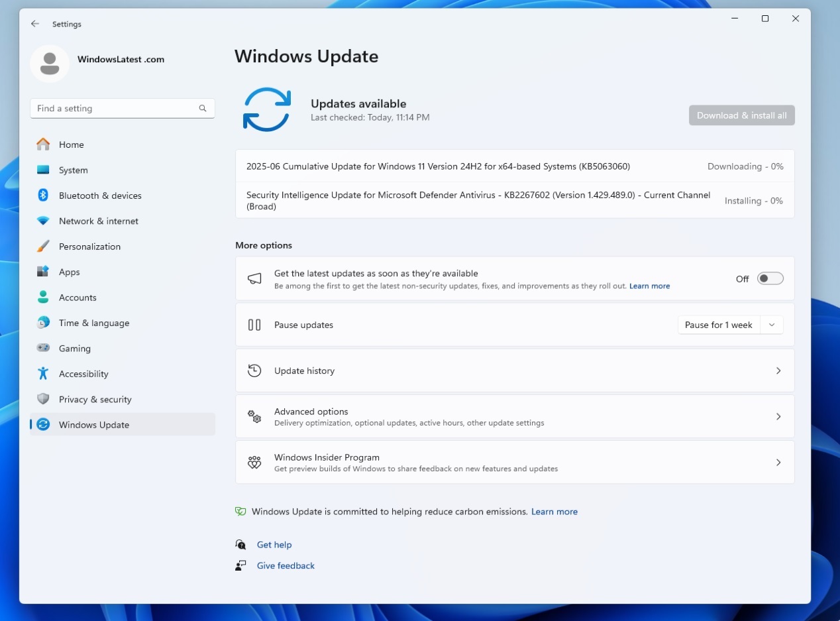This screenshot has height=621, width=840.
Task: Open the carbon emissions Learn more link
Action: click(554, 511)
